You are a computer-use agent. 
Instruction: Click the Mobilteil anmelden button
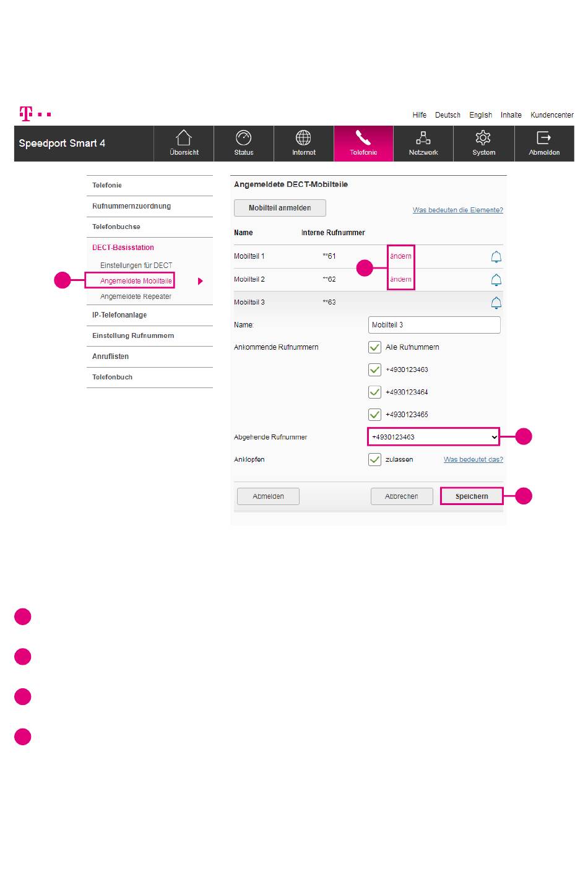click(280, 208)
